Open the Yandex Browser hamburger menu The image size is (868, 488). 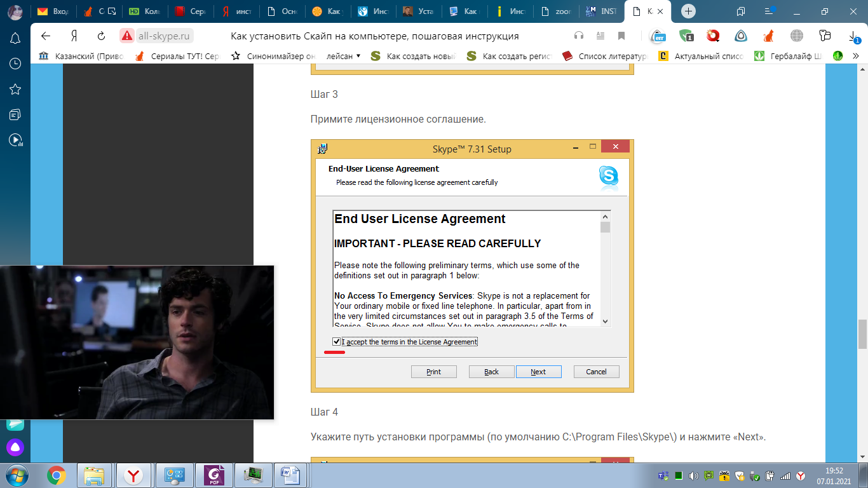pos(770,11)
